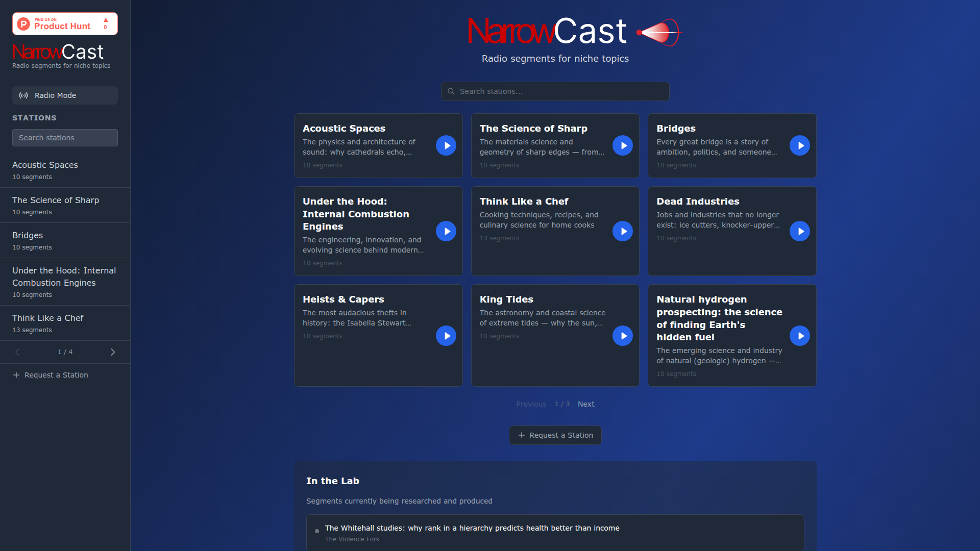Play the Think Like a Chef station
The image size is (980, 551).
click(623, 232)
